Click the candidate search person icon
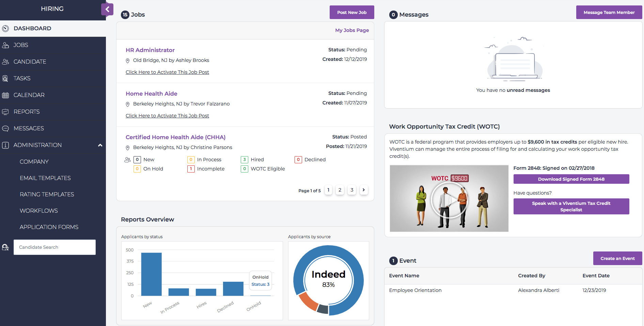This screenshot has height=326, width=644. point(5,247)
